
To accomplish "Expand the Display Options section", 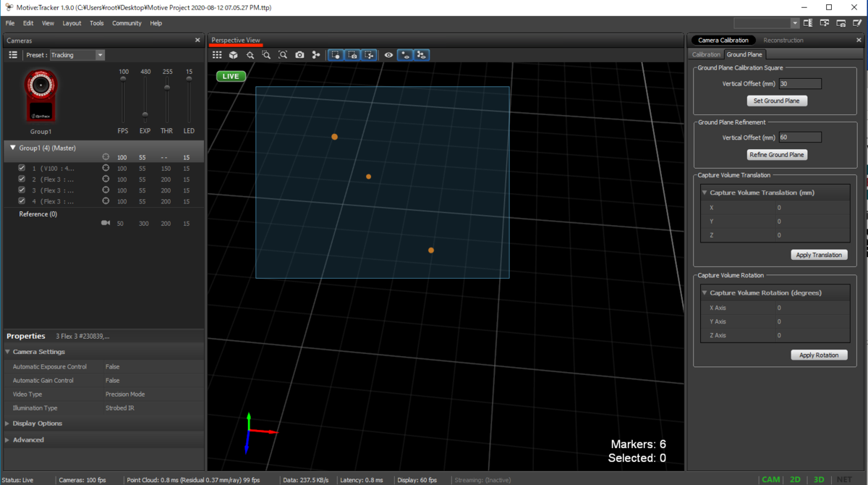I will [x=7, y=423].
